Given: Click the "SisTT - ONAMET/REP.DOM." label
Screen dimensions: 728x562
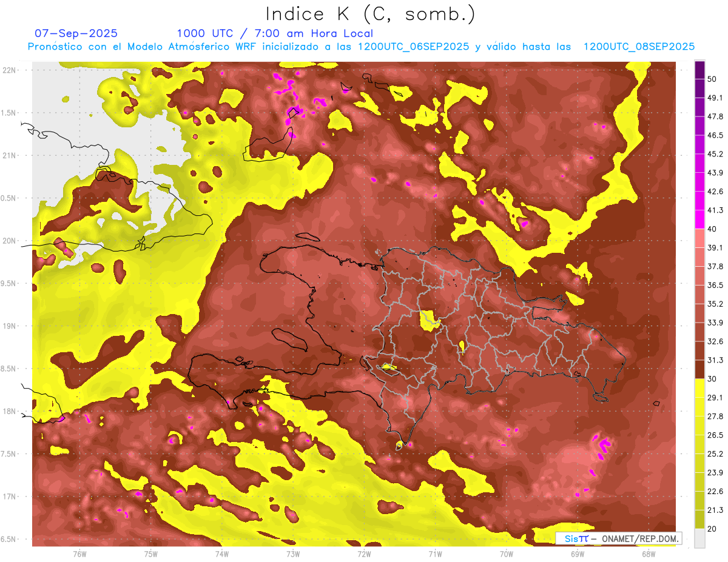Looking at the screenshot, I should pyautogui.click(x=618, y=538).
